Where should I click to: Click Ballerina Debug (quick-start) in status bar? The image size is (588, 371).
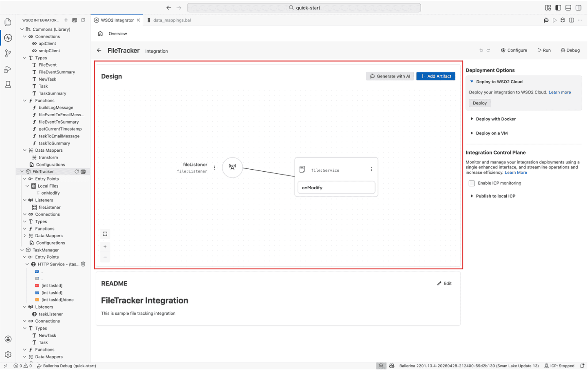[x=67, y=366]
